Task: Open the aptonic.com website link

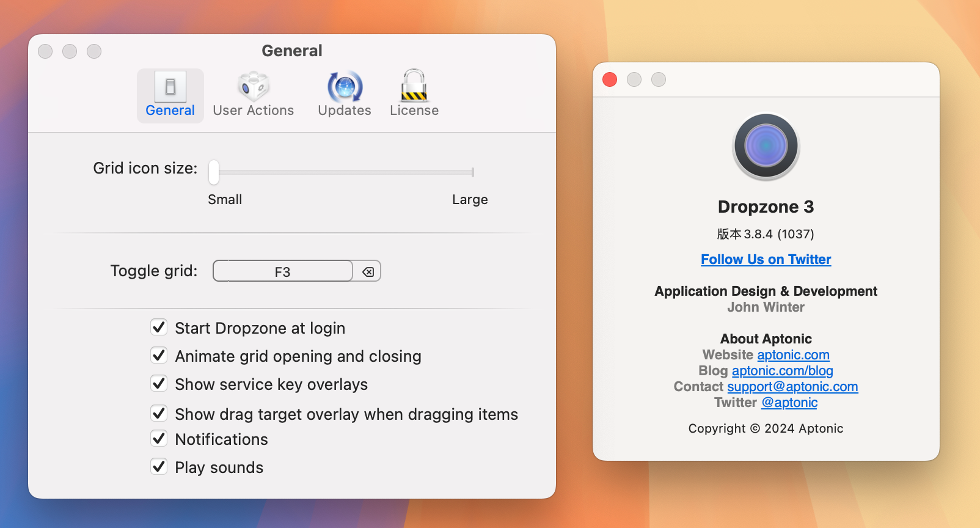Action: pos(794,355)
